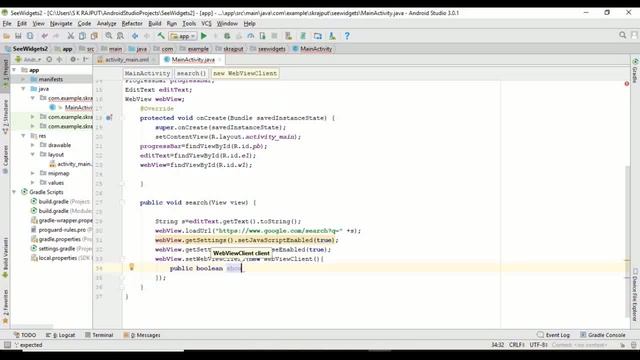Image resolution: width=640 pixels, height=360 pixels.
Task: Open the Terminal tool window
Action: (99, 335)
